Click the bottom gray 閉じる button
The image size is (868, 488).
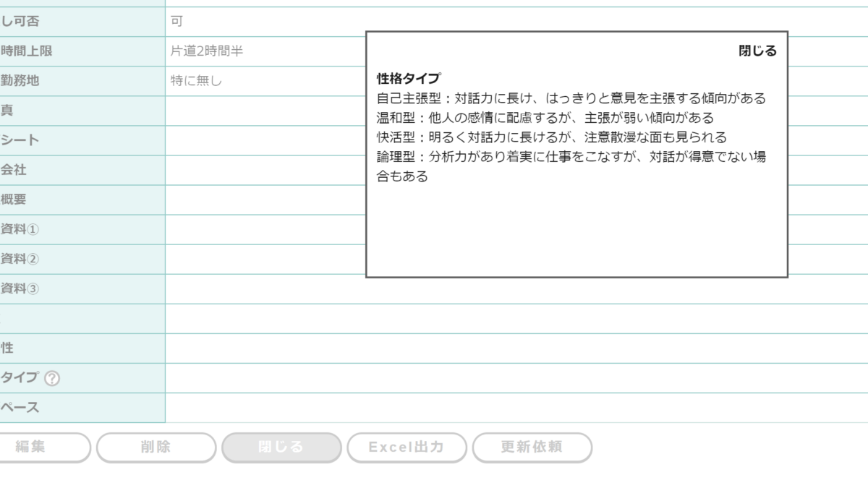pyautogui.click(x=281, y=448)
